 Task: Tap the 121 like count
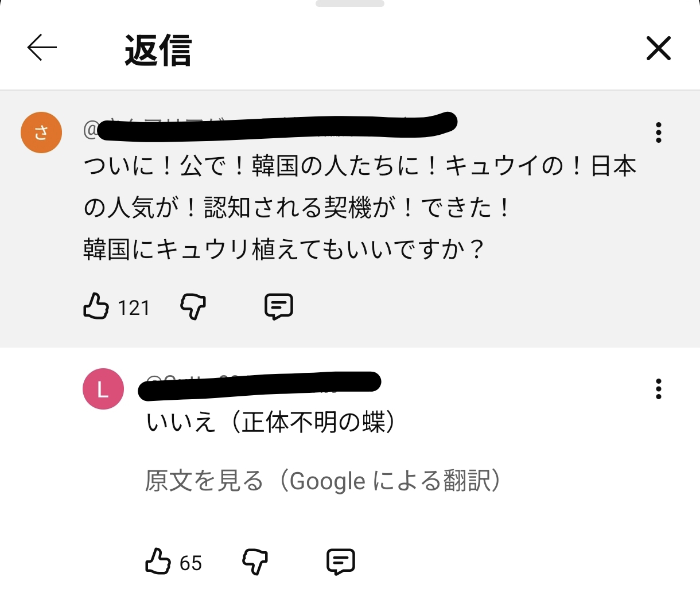(134, 308)
